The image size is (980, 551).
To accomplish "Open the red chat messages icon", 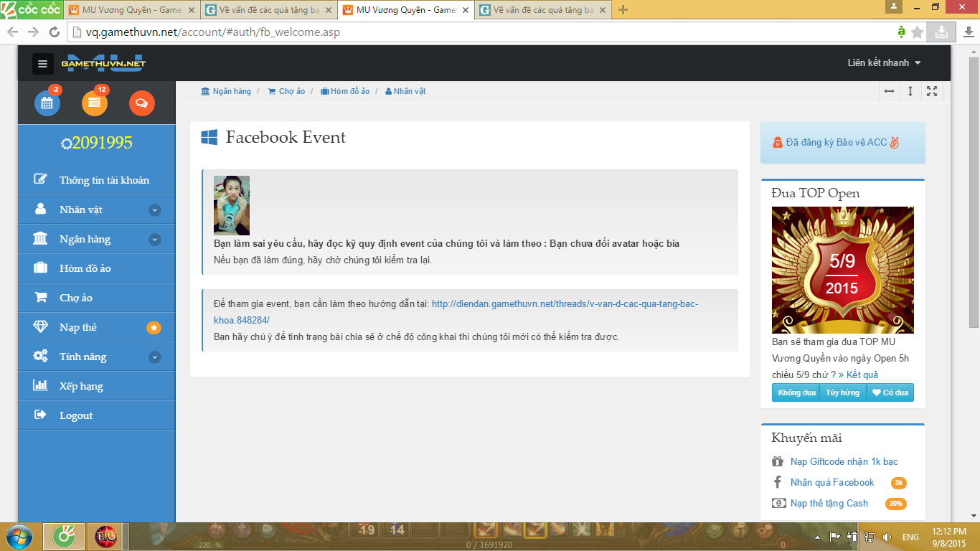I will tap(142, 103).
